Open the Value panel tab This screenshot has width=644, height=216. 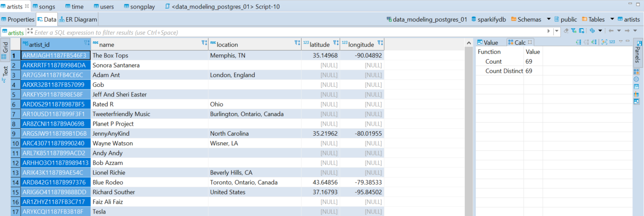coord(487,42)
